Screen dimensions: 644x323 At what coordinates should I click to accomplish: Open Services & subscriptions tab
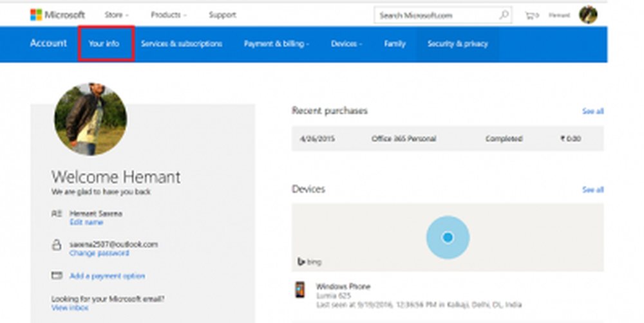181,44
